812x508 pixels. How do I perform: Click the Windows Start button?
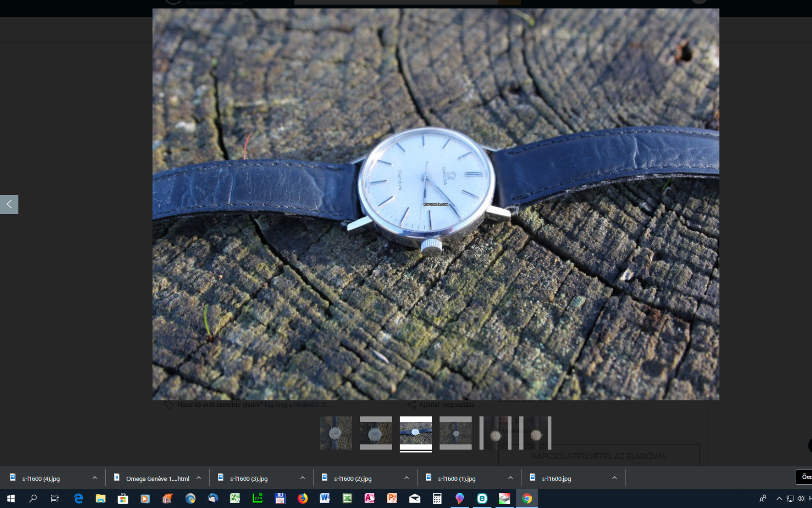pos(11,498)
